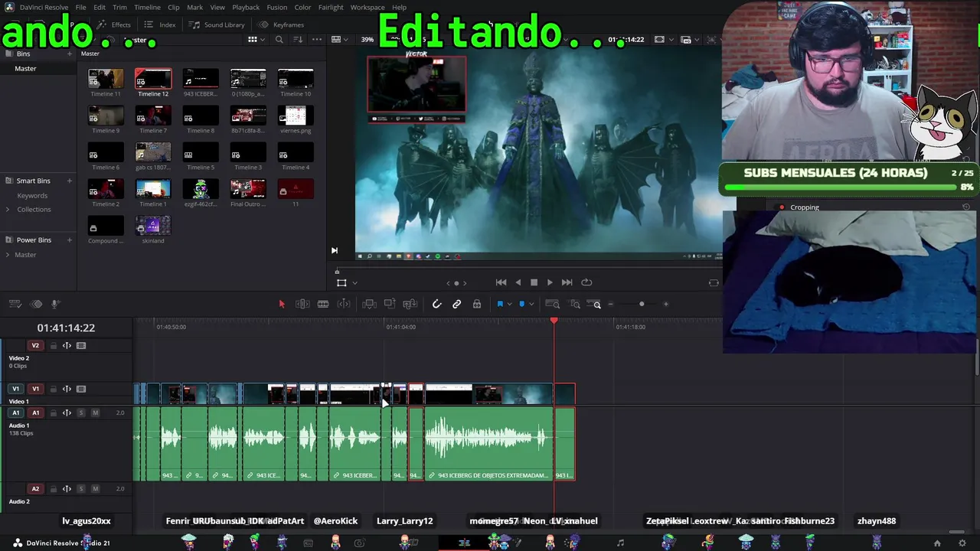Toggle timeline Snapping magnet
This screenshot has width=980, height=551.
tap(436, 304)
